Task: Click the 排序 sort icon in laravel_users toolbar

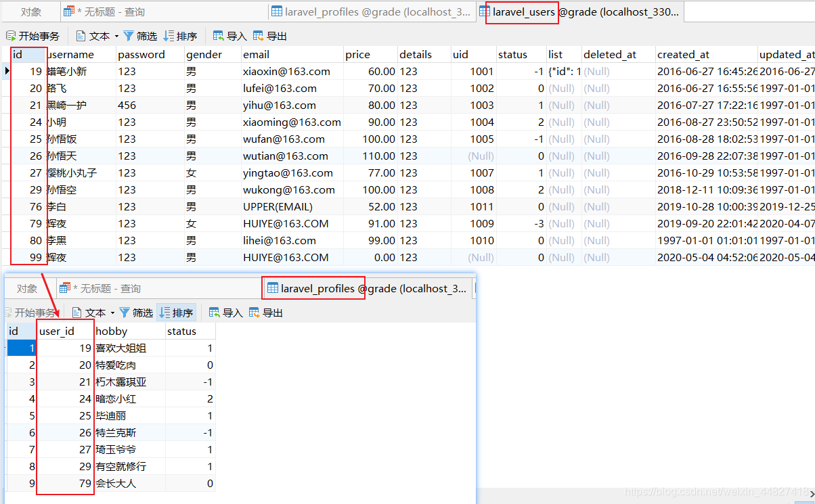Action: [x=169, y=36]
